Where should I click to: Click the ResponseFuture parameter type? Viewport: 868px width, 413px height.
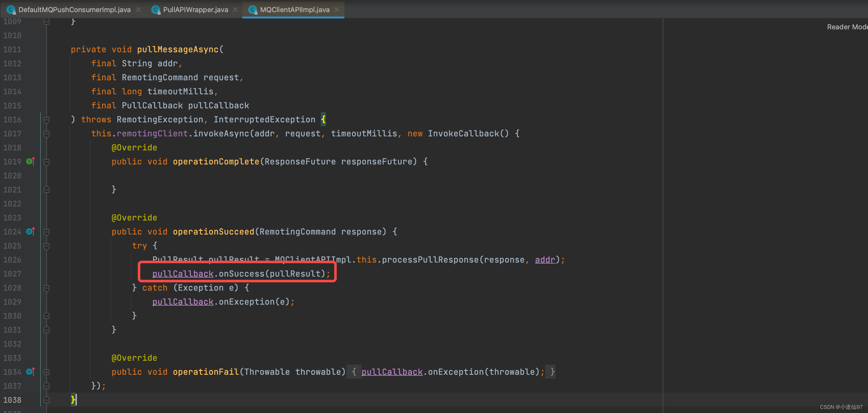point(300,161)
